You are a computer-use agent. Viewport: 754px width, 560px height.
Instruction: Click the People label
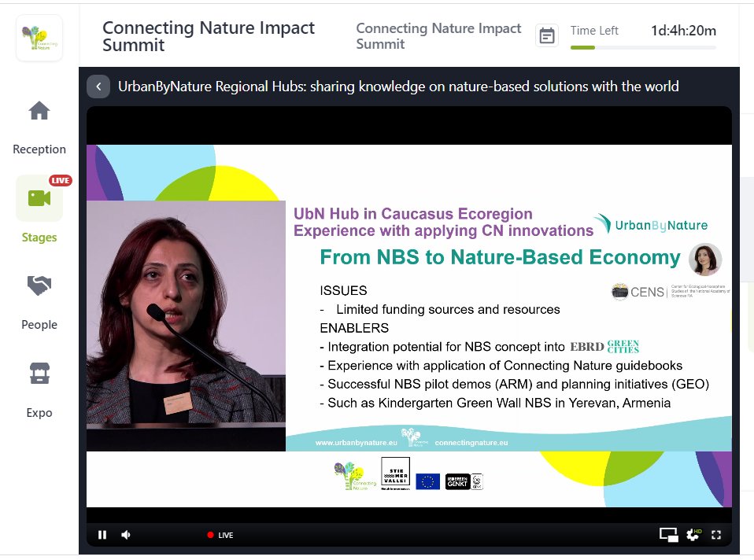pyautogui.click(x=39, y=325)
